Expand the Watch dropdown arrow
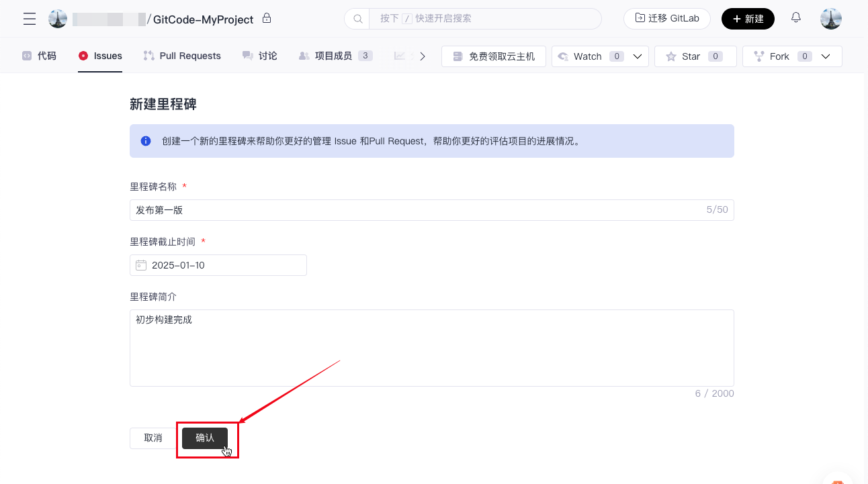The width and height of the screenshot is (868, 484). (638, 56)
